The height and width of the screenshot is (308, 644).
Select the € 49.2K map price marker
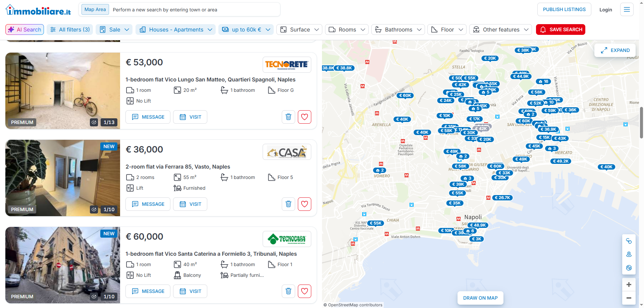pos(561,161)
